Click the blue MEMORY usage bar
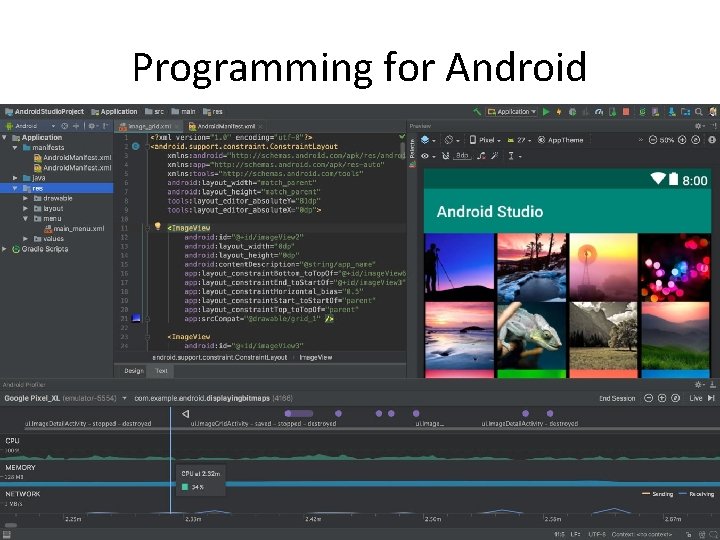Viewport: 720px width, 540px height. (360, 484)
